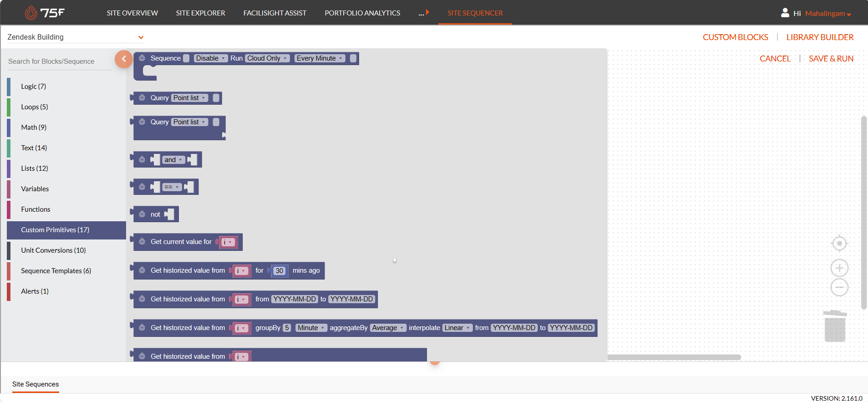The width and height of the screenshot is (868, 402).
Task: Click the workspace recenter target icon
Action: click(839, 244)
